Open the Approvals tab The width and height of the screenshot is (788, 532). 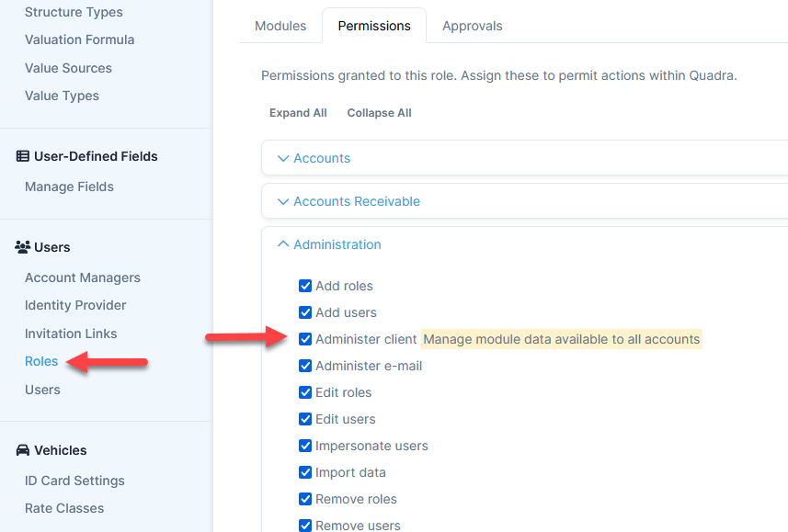click(x=473, y=26)
